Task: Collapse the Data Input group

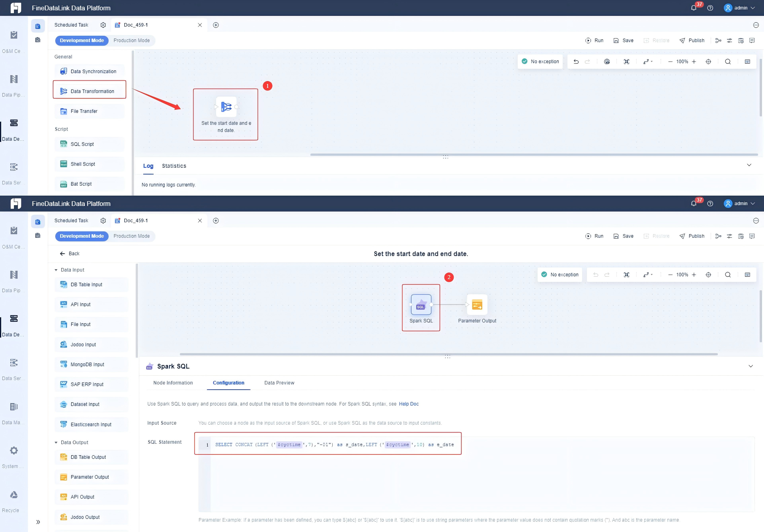Action: coord(56,270)
